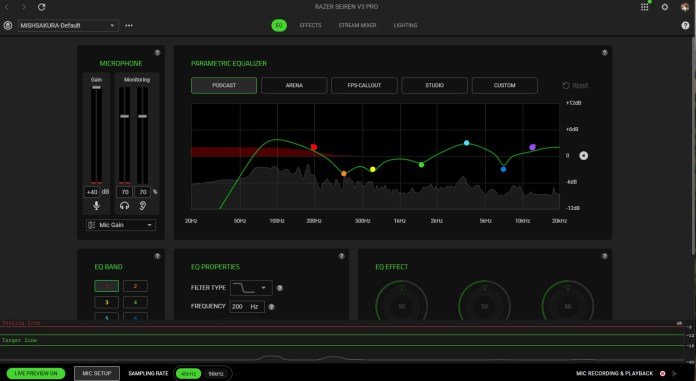Click the red record button
This screenshot has width=696, height=381.
[662, 373]
